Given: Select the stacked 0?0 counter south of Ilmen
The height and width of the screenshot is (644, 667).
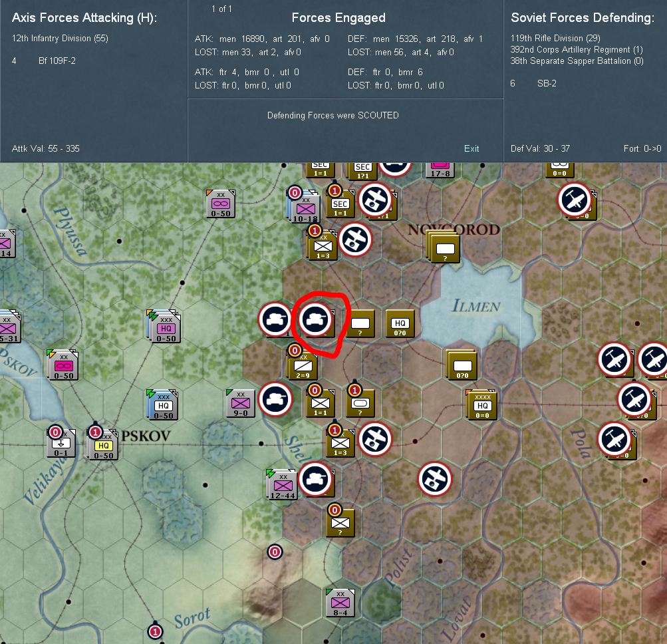Looking at the screenshot, I should [462, 365].
